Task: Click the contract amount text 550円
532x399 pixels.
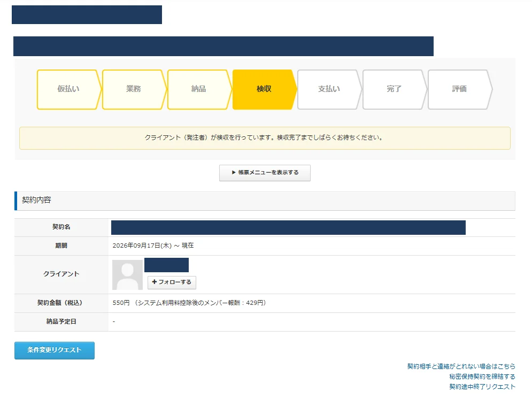Action: tap(121, 303)
